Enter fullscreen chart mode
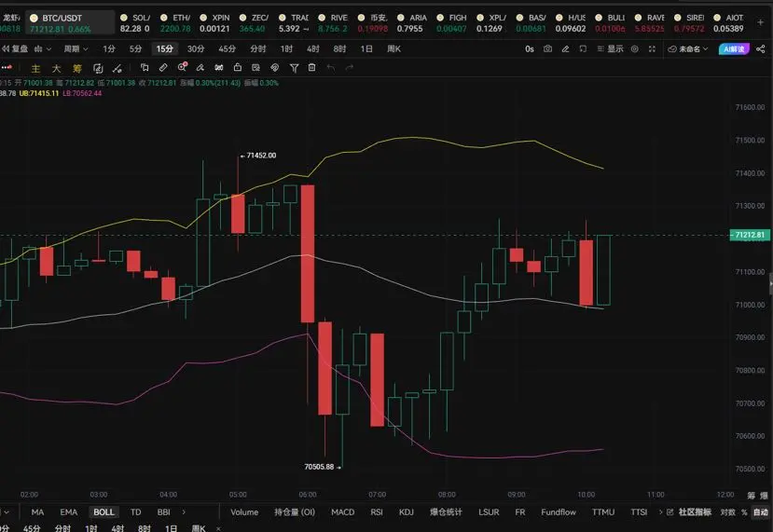Screen dimensions: 773x532 652,48
